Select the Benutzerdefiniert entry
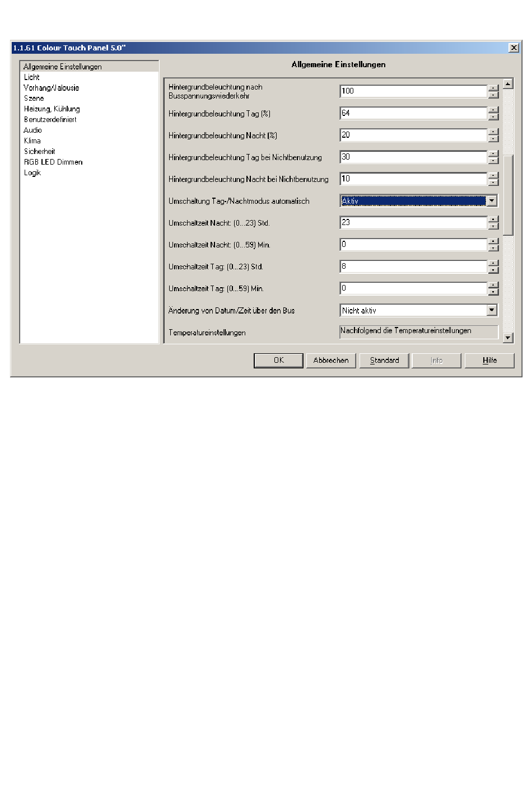532x795 pixels. (50, 120)
